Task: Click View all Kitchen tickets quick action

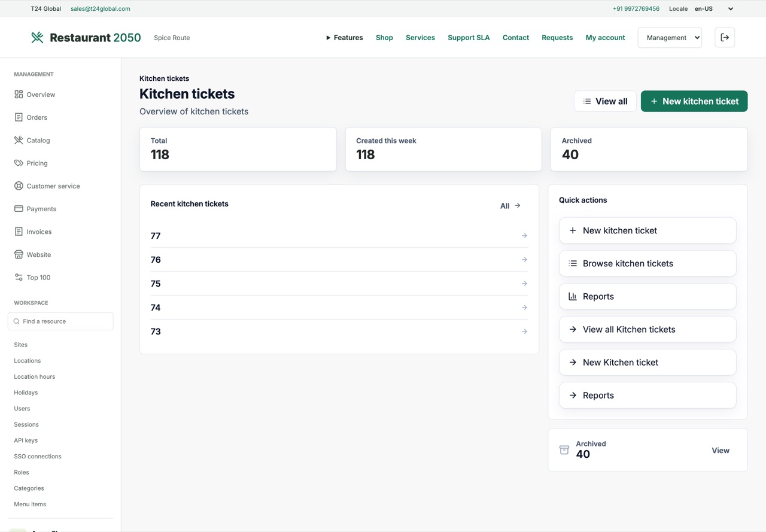Action: (x=648, y=329)
